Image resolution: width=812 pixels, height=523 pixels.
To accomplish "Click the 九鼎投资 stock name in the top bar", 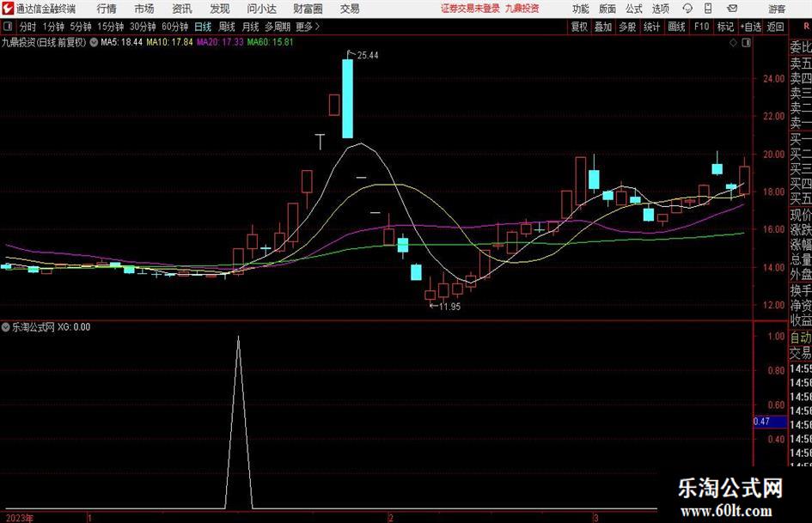I will [x=522, y=9].
